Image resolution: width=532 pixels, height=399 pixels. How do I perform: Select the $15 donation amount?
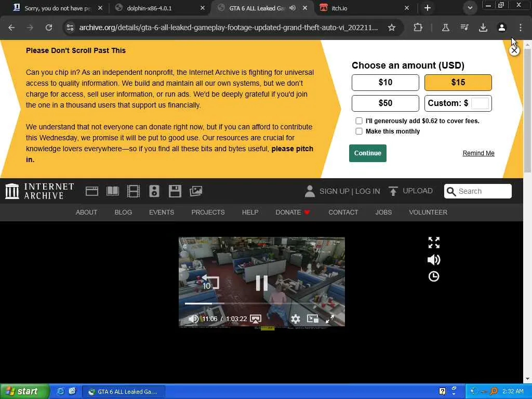(x=458, y=83)
